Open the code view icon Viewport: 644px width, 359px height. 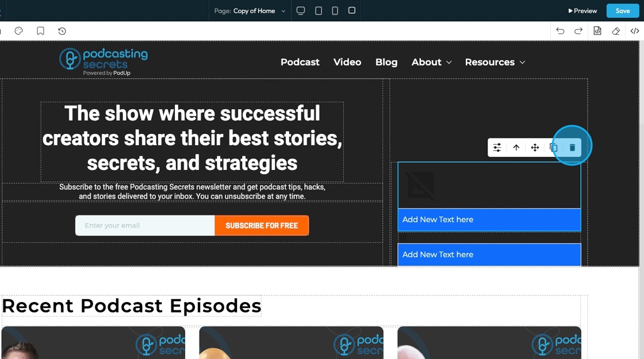pyautogui.click(x=635, y=31)
